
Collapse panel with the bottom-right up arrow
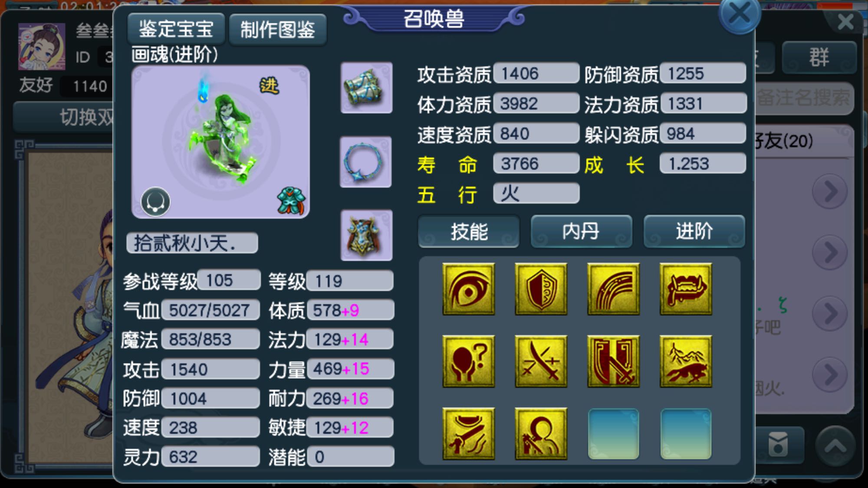click(x=835, y=446)
